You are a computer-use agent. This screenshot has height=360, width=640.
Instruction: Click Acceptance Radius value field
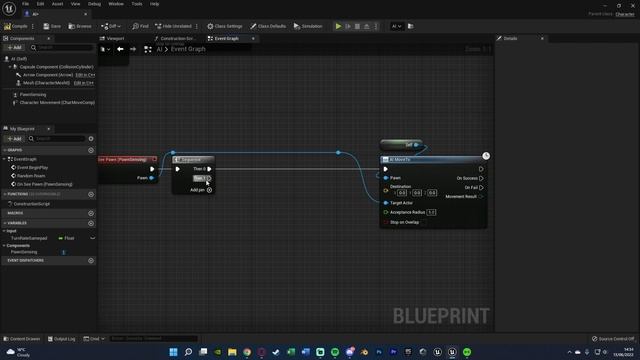pos(431,212)
